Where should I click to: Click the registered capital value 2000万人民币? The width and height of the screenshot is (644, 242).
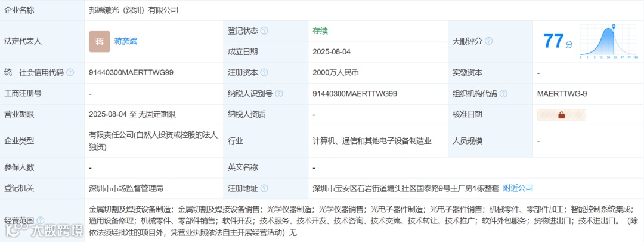click(x=336, y=72)
